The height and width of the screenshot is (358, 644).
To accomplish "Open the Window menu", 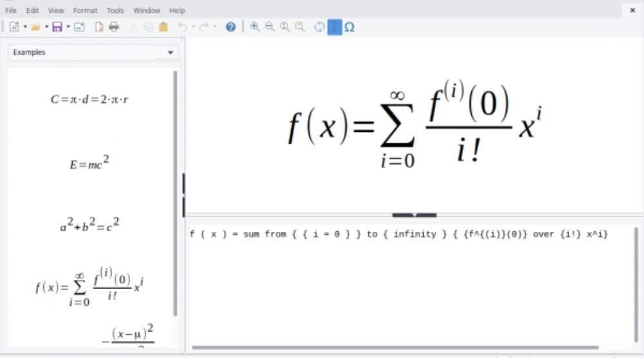I will [x=147, y=10].
